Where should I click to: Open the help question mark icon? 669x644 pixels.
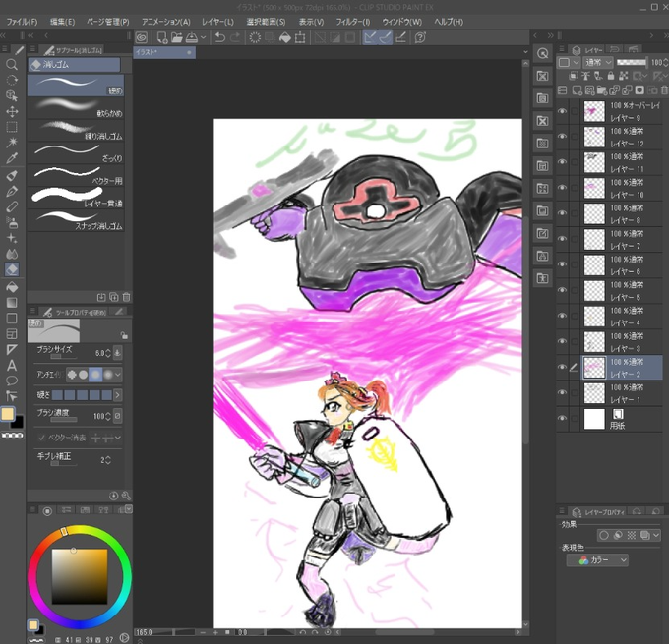pos(420,37)
